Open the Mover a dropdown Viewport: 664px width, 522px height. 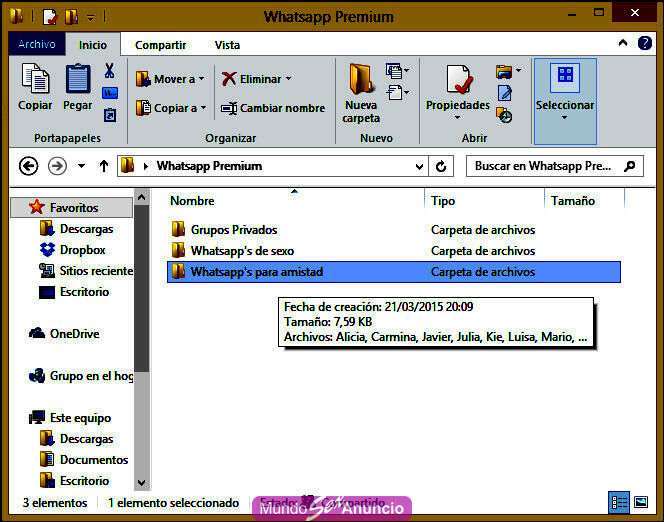pyautogui.click(x=170, y=79)
